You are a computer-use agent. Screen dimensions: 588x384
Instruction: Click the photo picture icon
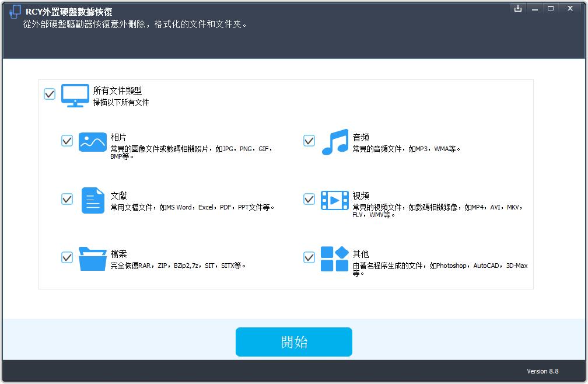[x=92, y=142]
